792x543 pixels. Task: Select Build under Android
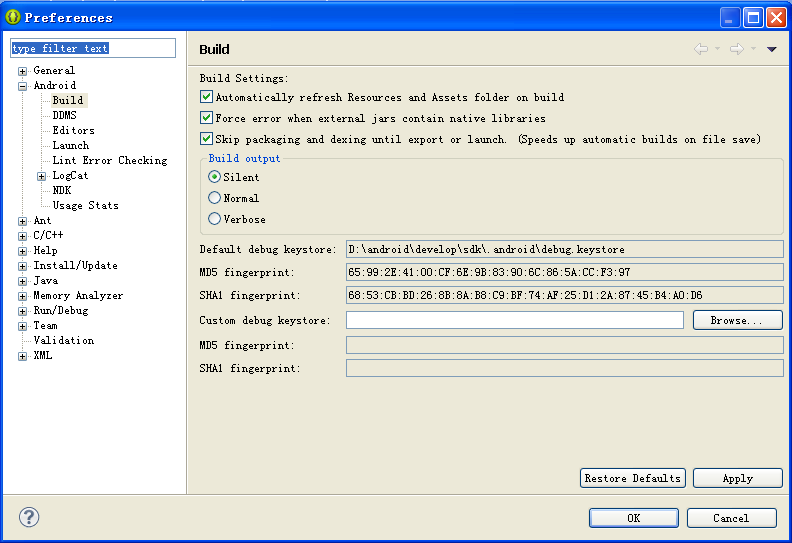click(x=68, y=100)
